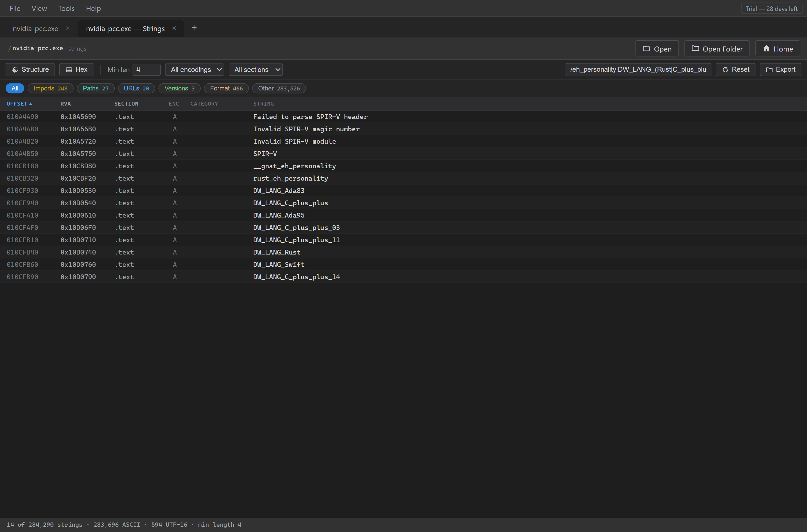Switch to Hex view
Viewport: 807px width, 532px height.
(x=76, y=69)
